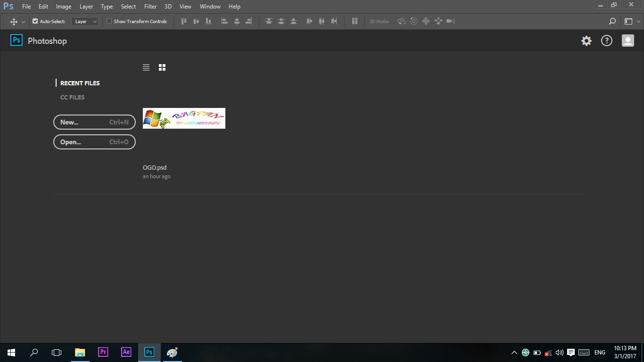This screenshot has height=362, width=644.
Task: Open the Help menu
Action: (234, 7)
